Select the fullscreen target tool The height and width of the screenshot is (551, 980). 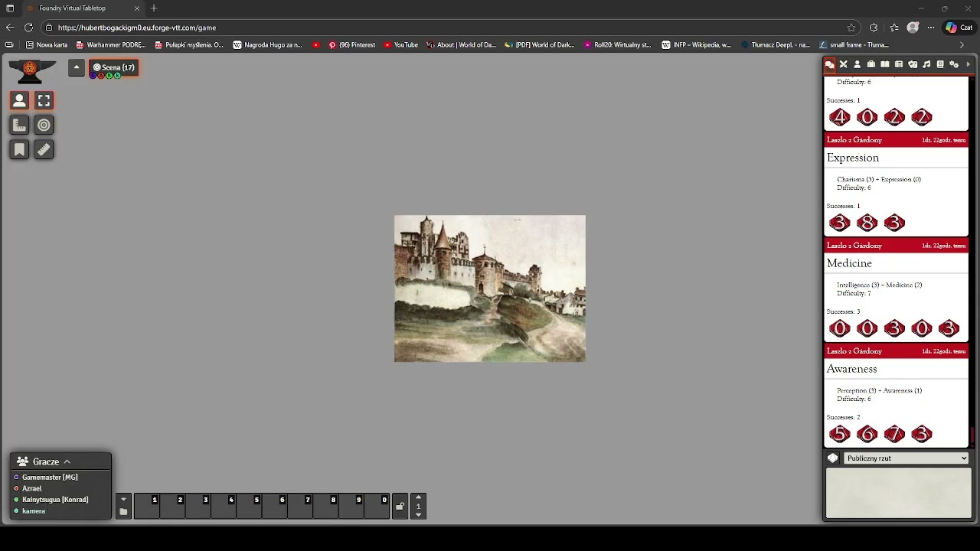click(44, 100)
